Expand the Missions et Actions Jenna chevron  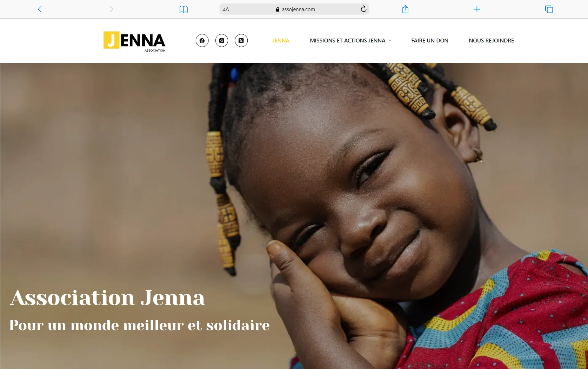389,41
